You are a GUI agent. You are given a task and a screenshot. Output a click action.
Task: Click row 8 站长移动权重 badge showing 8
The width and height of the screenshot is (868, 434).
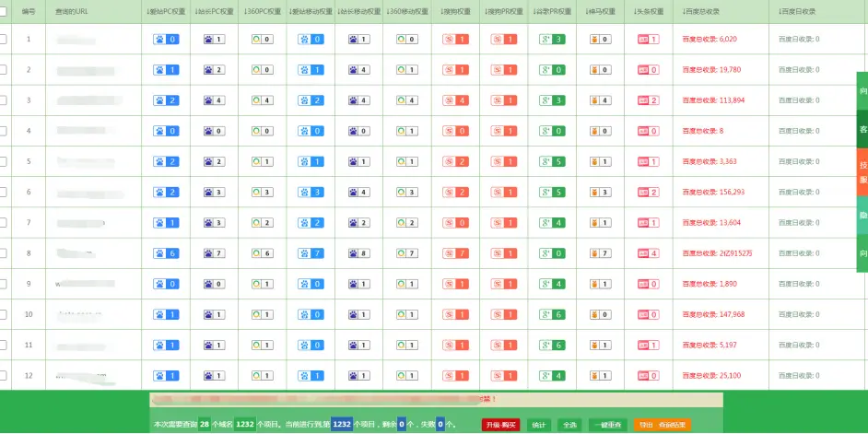(358, 253)
